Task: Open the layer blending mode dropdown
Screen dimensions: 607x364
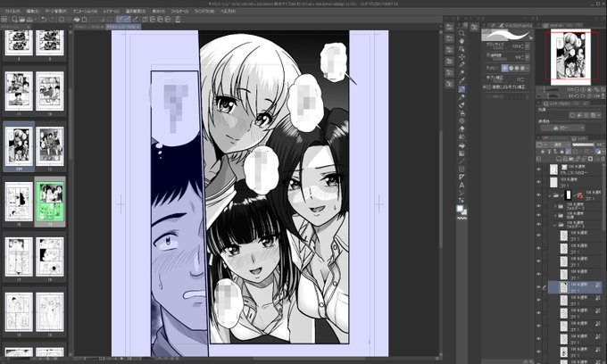Action: pos(558,145)
